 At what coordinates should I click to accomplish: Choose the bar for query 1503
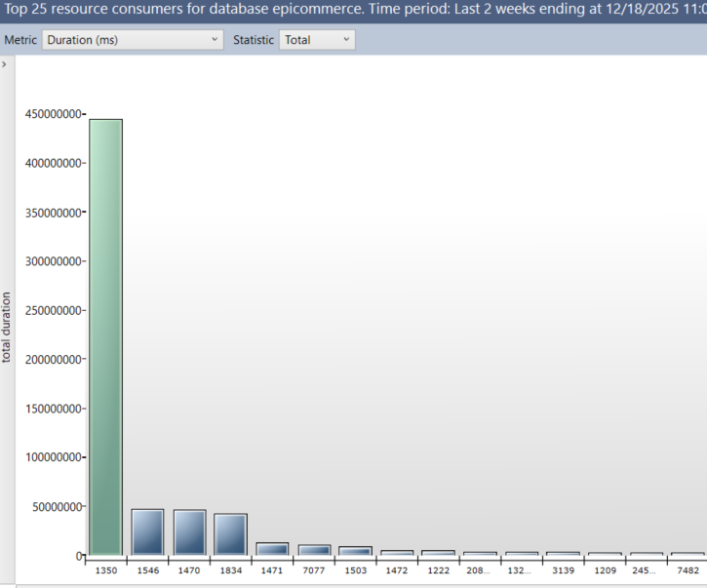pyautogui.click(x=355, y=551)
